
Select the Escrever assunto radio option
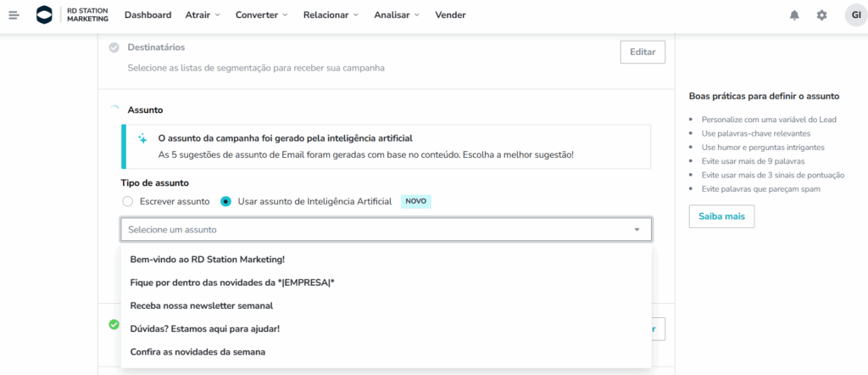128,202
